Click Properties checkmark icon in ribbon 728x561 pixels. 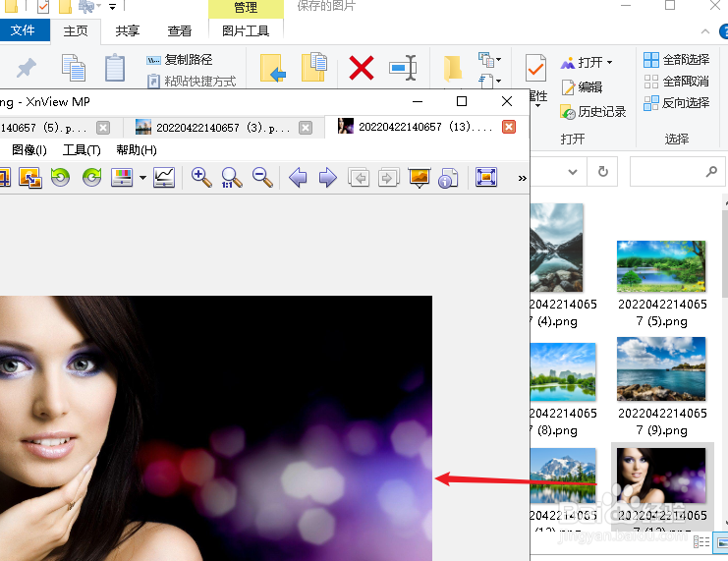tap(535, 68)
